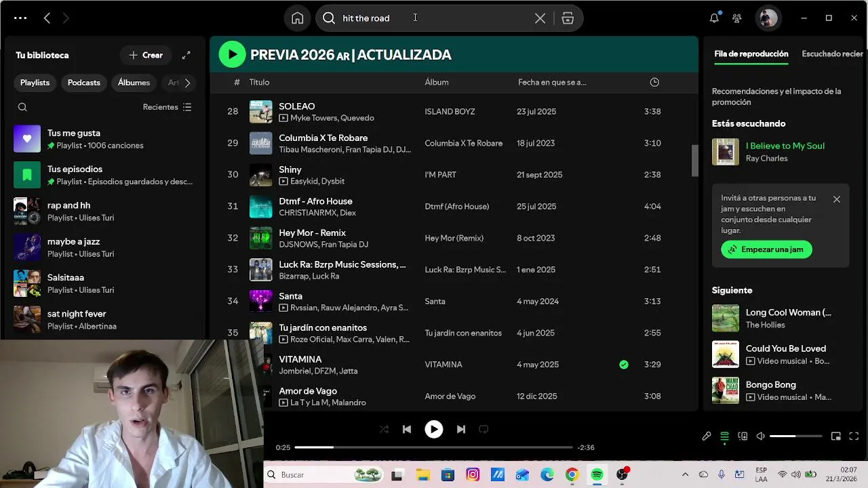Mute the volume speaker icon

pos(760,436)
